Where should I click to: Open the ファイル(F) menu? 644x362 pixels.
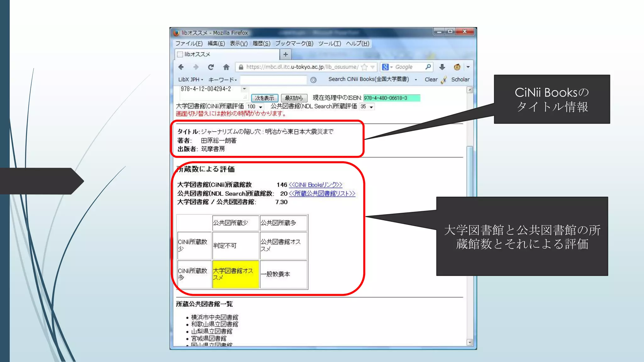click(189, 43)
